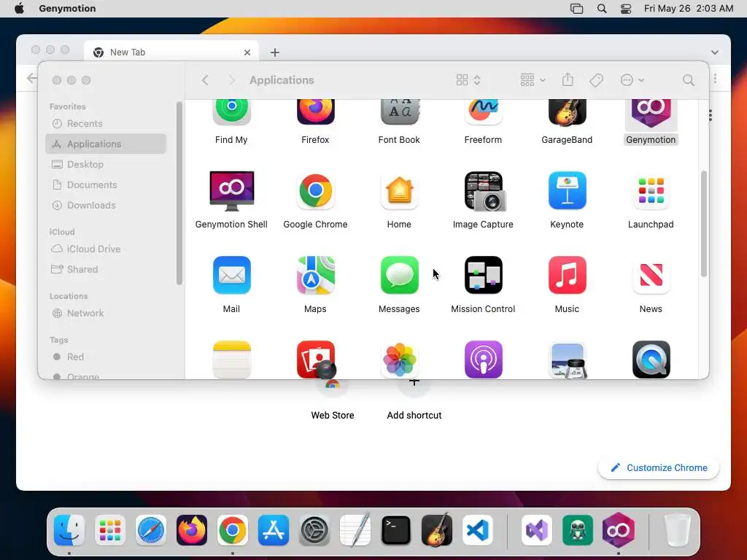The height and width of the screenshot is (560, 747).
Task: Open Finder from the Dock
Action: tap(69, 530)
